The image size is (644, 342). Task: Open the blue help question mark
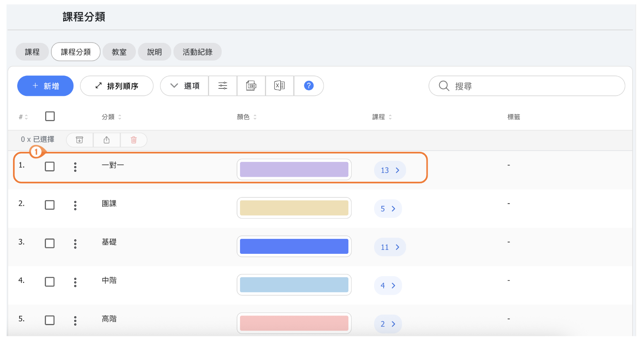(309, 85)
